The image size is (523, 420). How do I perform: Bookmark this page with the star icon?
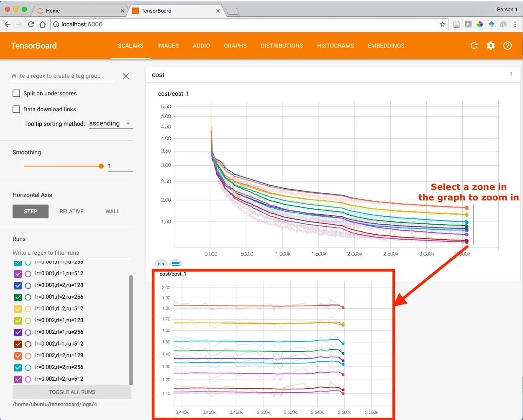click(443, 24)
